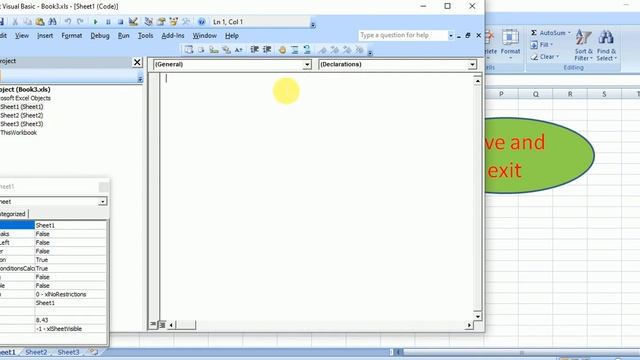Open the View menu
Screen dimensions: 640x360
pyautogui.click(x=22, y=36)
